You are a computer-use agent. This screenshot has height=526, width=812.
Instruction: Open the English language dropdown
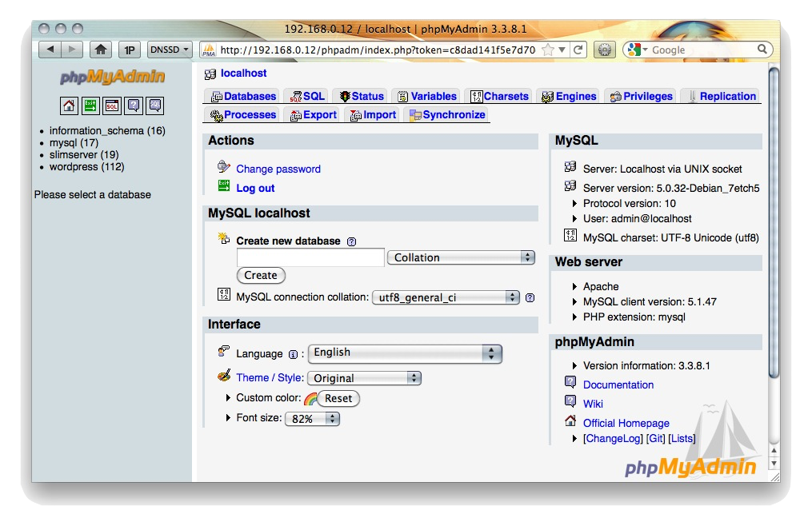point(405,353)
